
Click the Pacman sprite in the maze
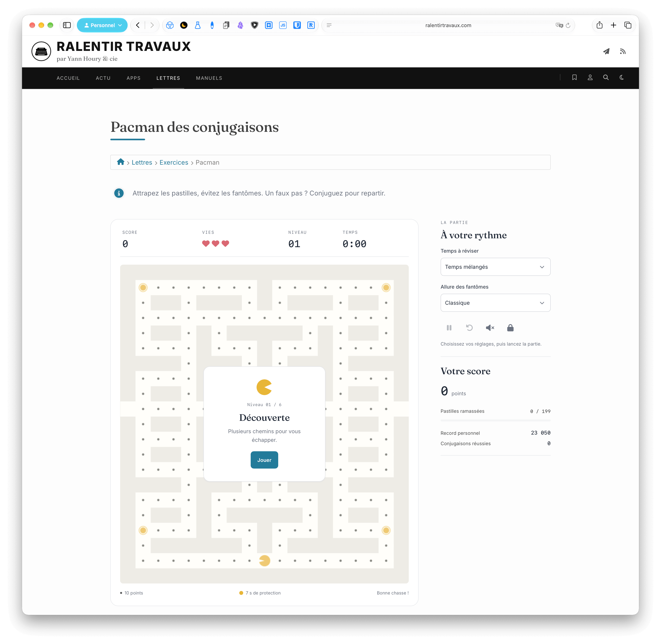(264, 561)
